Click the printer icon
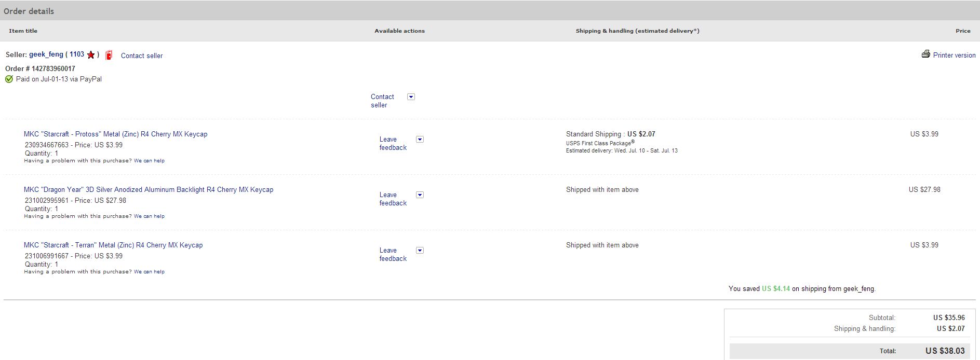 click(925, 54)
